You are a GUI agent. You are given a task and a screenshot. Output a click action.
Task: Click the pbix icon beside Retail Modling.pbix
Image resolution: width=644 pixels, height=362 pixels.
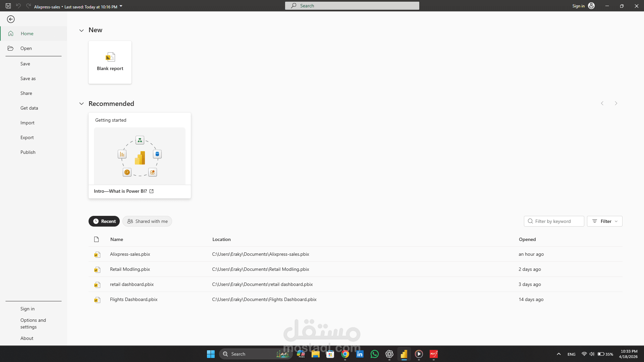pyautogui.click(x=97, y=270)
